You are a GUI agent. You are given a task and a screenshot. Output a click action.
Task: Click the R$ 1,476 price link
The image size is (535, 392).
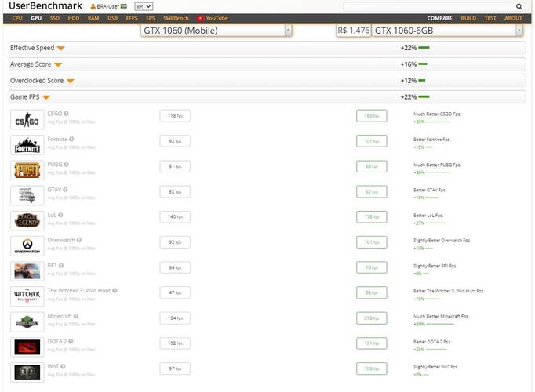pos(354,31)
